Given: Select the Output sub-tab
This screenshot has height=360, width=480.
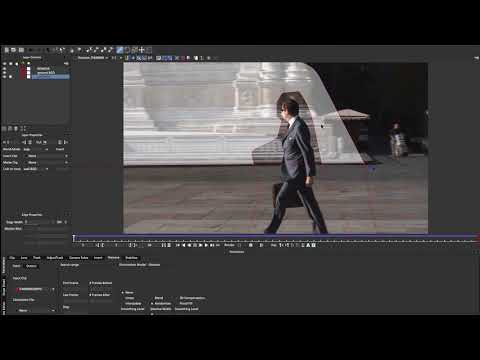Looking at the screenshot, I should click(x=31, y=266).
